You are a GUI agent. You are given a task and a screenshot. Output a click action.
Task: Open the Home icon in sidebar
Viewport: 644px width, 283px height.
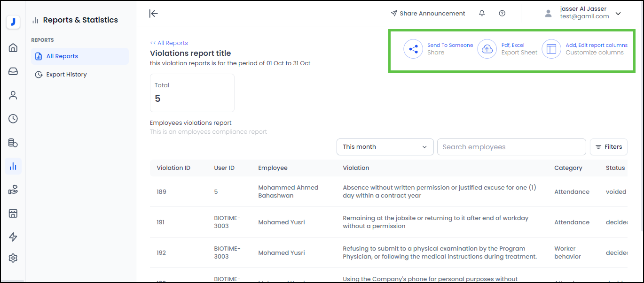(13, 47)
